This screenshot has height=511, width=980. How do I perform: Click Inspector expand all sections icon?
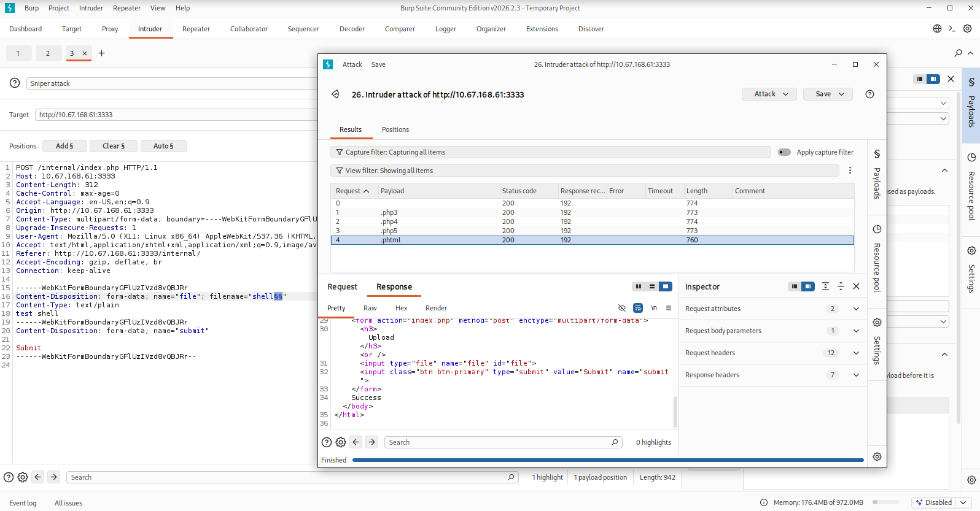pyautogui.click(x=825, y=286)
